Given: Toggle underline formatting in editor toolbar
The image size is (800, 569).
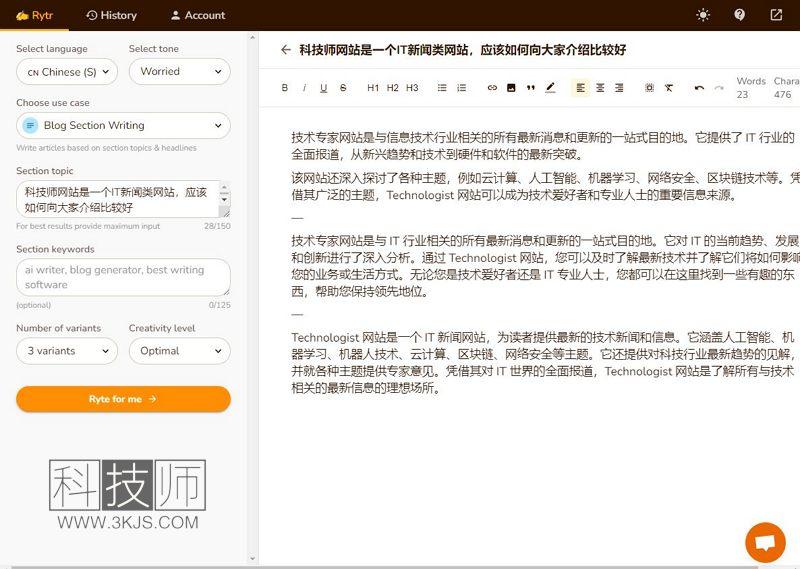Looking at the screenshot, I should pos(323,88).
